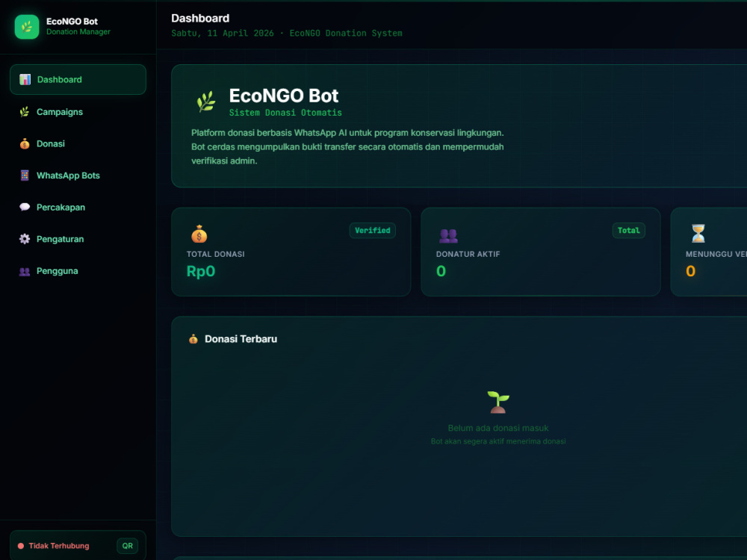Viewport: 747px width, 560px height.
Task: Click the DONATUR AKTIF label
Action: 468,255
